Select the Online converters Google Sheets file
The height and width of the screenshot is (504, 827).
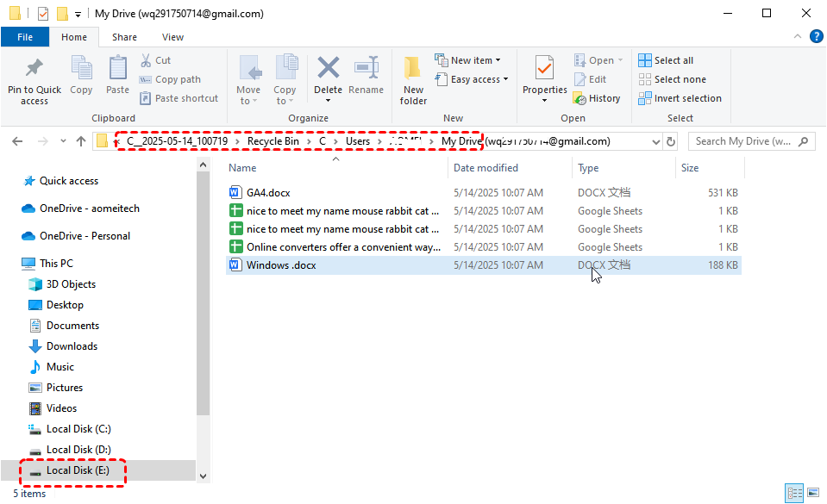483,247
